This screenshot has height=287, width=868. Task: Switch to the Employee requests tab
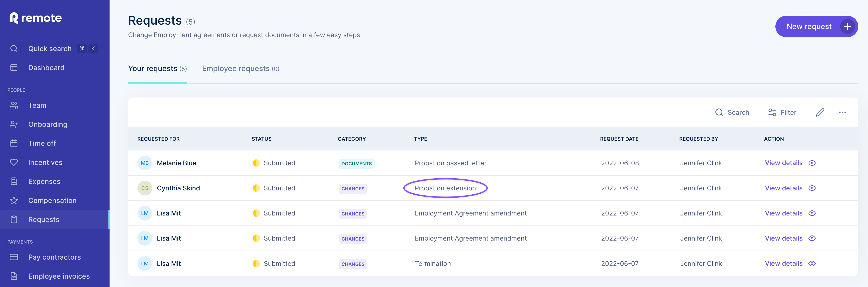tap(241, 69)
